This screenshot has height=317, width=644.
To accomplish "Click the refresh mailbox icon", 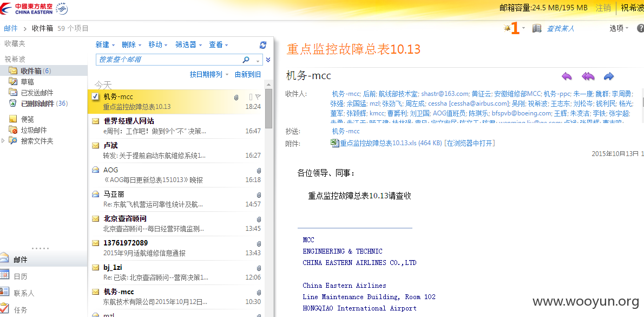I will [x=263, y=45].
